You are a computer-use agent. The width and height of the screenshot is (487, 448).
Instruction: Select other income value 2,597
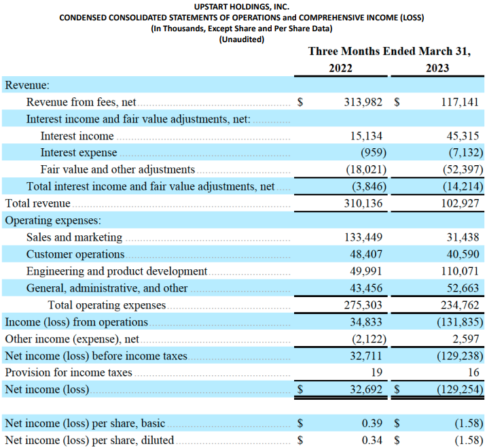click(465, 339)
